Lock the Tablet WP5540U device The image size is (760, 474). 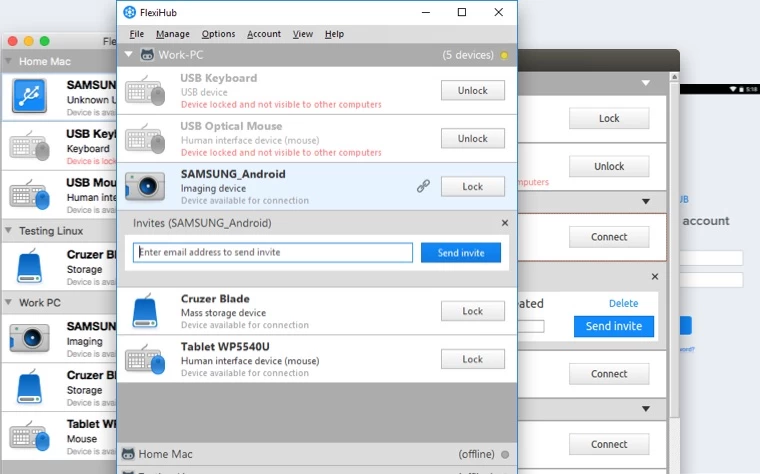(x=473, y=359)
